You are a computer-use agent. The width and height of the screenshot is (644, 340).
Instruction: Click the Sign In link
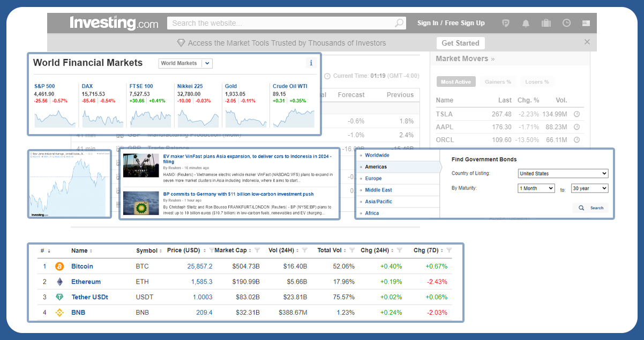(428, 23)
